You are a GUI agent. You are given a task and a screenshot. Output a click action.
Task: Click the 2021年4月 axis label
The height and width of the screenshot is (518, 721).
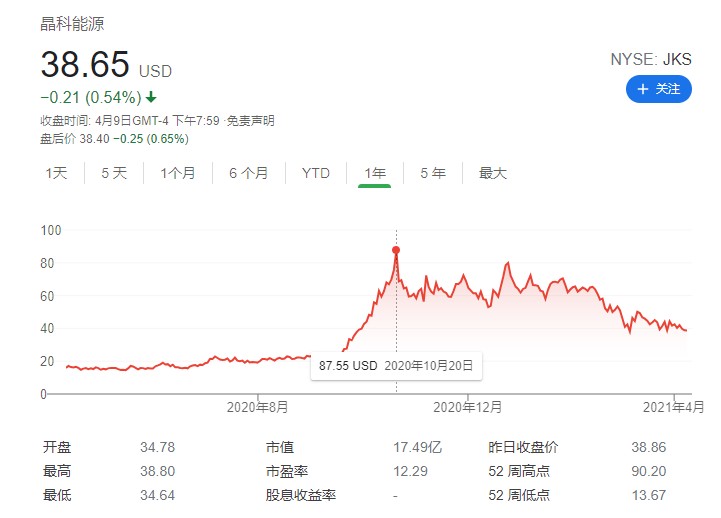coord(674,407)
